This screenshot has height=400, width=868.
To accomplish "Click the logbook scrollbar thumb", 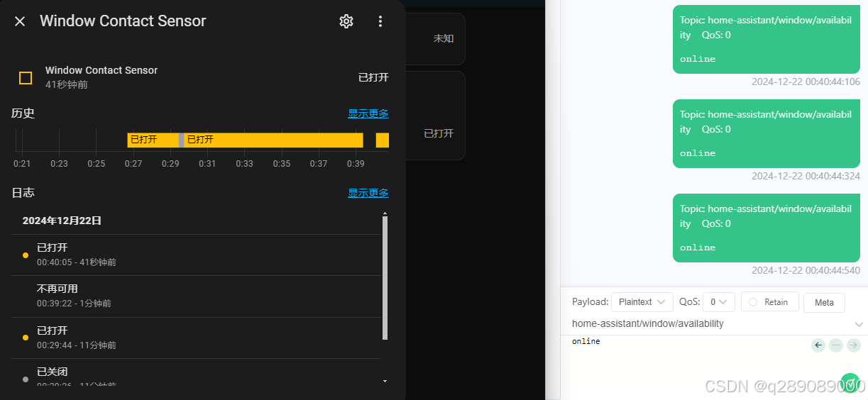I will 385,278.
